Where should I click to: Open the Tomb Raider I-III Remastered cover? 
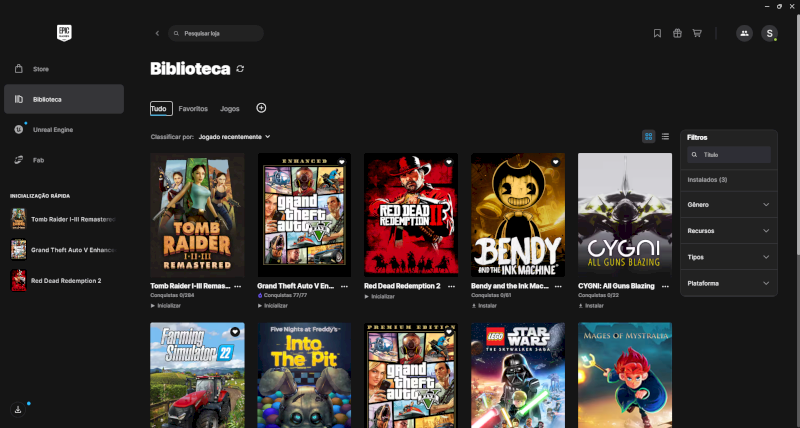[x=197, y=215]
